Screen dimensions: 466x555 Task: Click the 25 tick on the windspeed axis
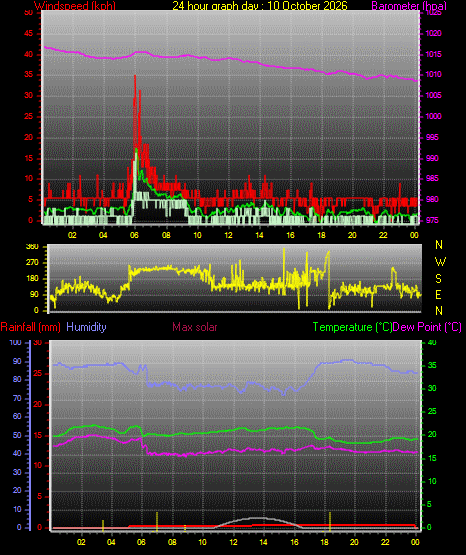click(28, 116)
